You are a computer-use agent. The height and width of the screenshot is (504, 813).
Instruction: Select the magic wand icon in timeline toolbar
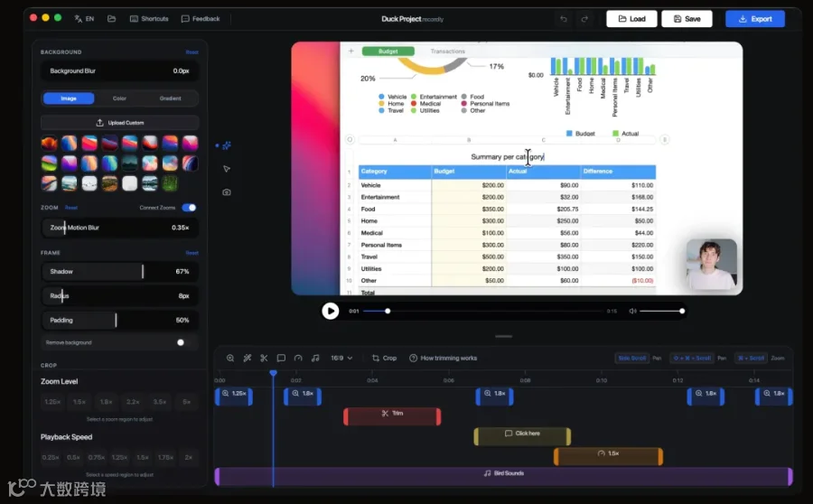click(248, 358)
